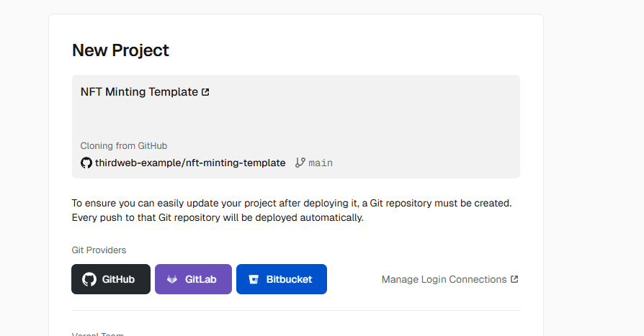Screen dimensions: 644x336
Task: Open the NFT Minting Template link
Action: (139, 92)
